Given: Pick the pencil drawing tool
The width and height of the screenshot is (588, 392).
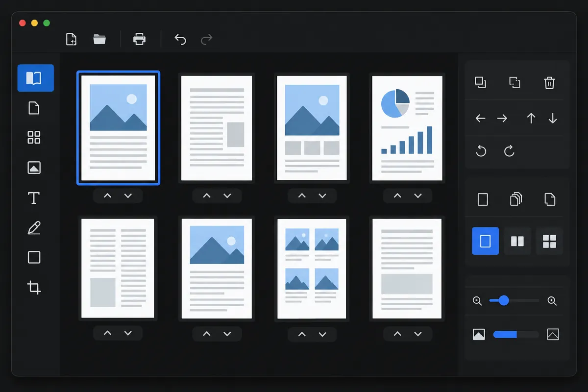Looking at the screenshot, I should (x=34, y=228).
